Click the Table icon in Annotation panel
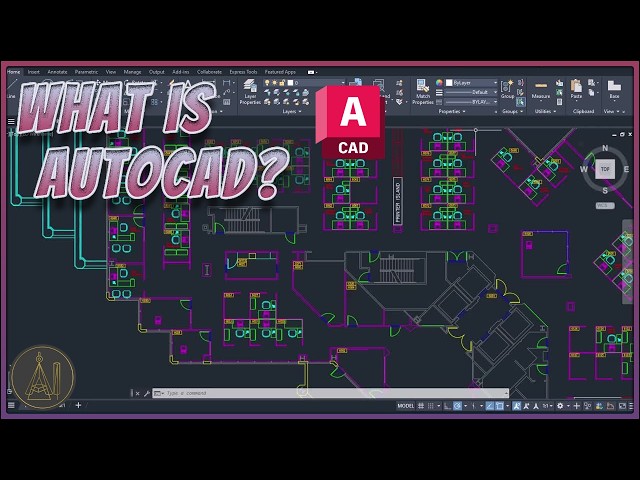 [227, 102]
